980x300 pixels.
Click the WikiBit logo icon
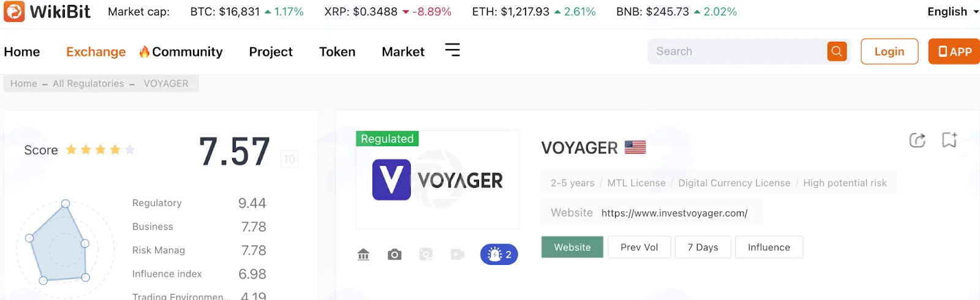(14, 12)
